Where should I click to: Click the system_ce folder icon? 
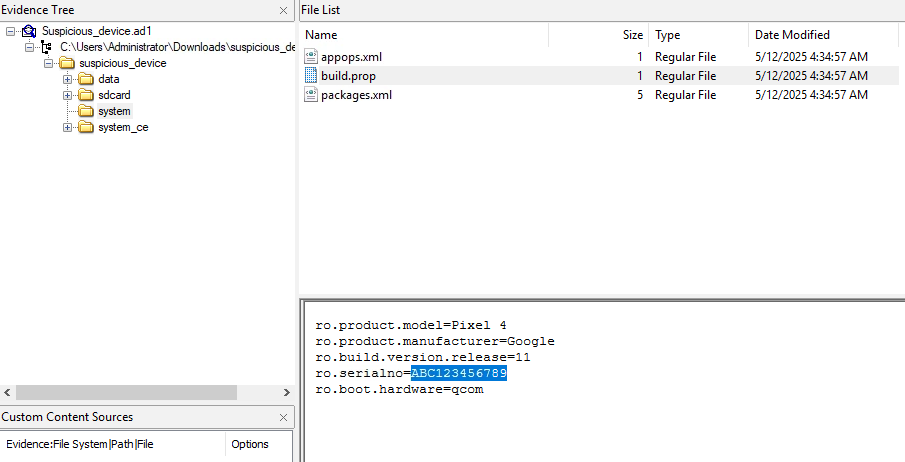(86, 127)
